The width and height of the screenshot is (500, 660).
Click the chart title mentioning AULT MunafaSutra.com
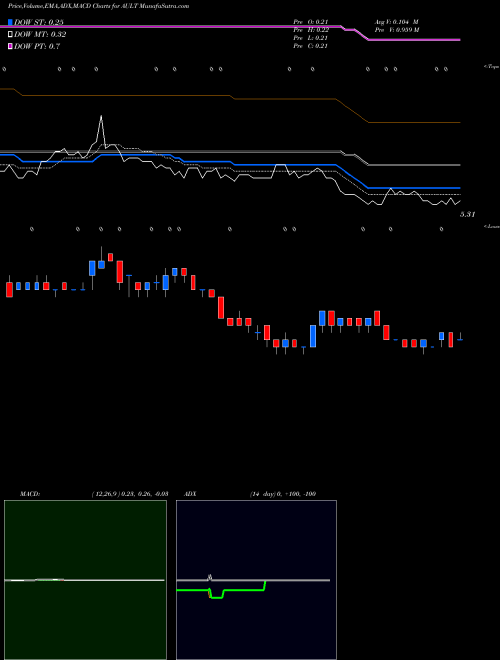click(98, 6)
